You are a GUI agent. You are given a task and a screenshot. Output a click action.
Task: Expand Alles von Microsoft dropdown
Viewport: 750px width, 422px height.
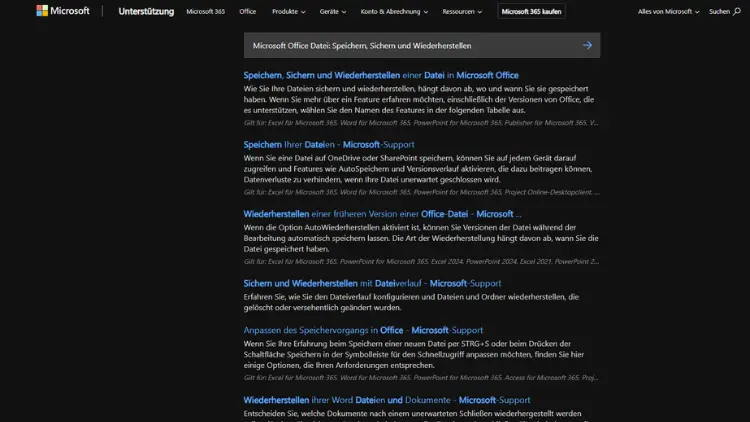tap(668, 11)
